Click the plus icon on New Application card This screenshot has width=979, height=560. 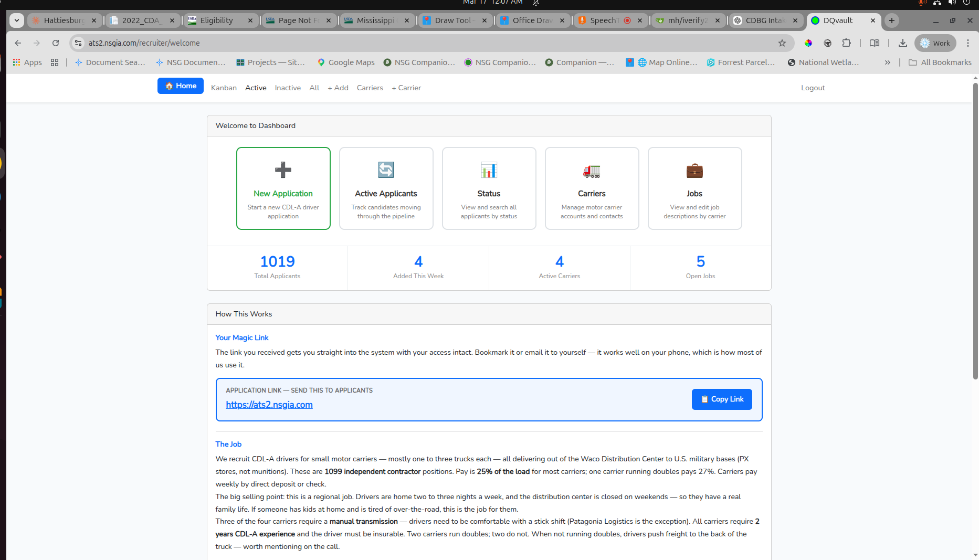click(283, 170)
